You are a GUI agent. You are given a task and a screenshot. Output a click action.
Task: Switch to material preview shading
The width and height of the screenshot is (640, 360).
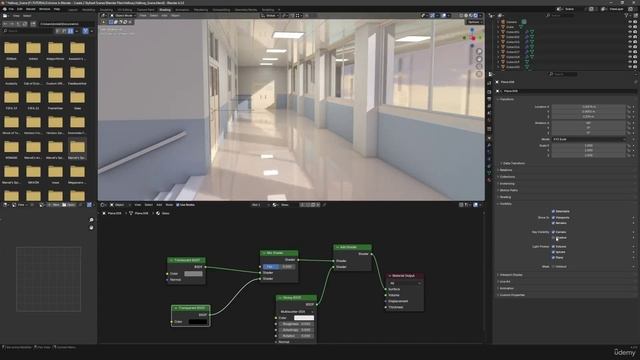click(x=471, y=16)
